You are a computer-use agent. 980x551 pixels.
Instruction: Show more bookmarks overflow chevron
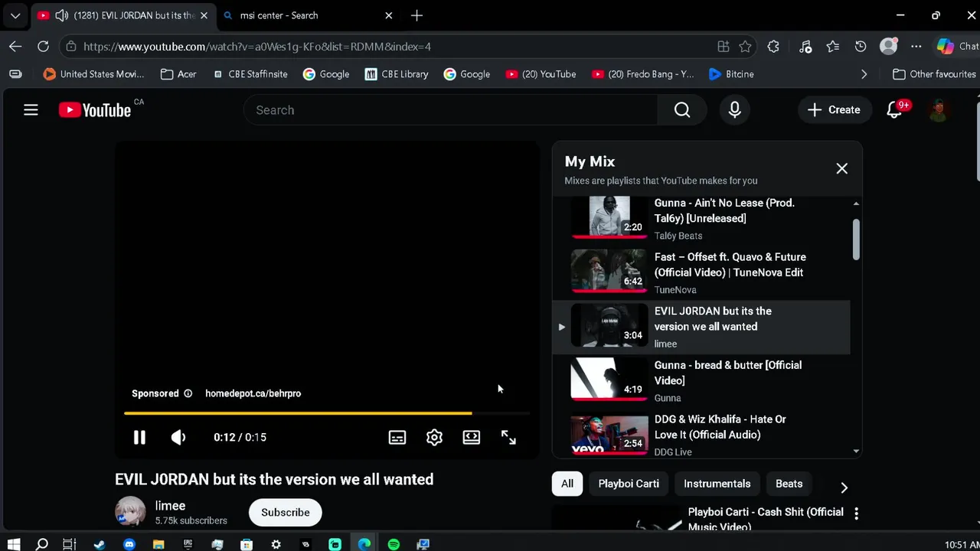coord(864,74)
